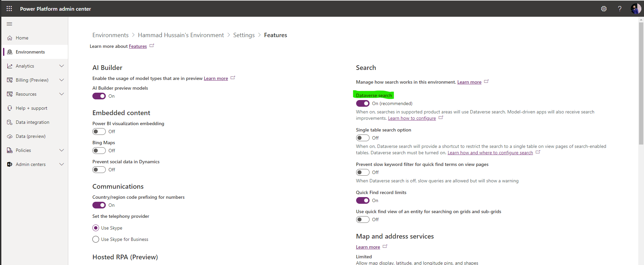Click the Features learn more link
This screenshot has width=644, height=265.
pos(138,46)
